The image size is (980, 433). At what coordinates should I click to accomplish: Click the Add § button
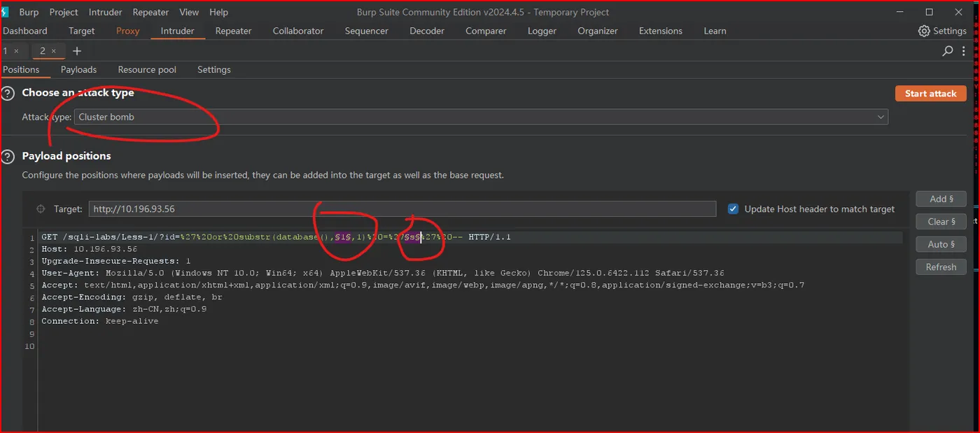(941, 199)
